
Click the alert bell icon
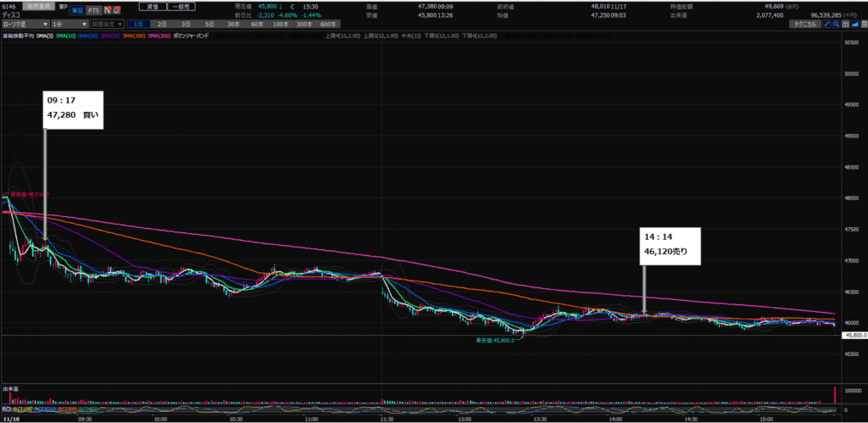(x=117, y=9)
